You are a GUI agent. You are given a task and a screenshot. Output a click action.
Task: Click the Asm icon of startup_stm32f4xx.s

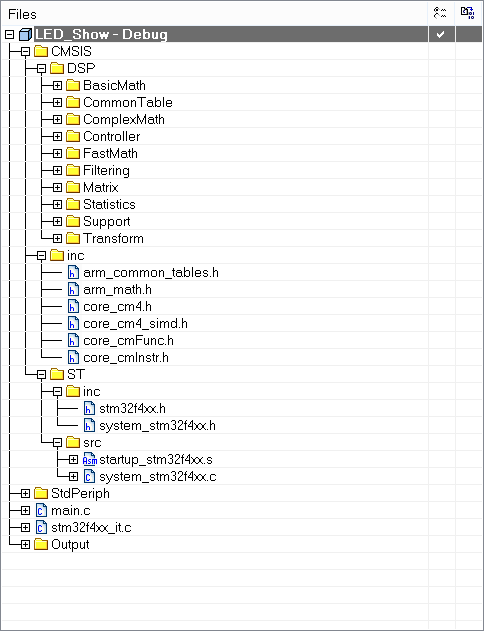[x=89, y=460]
